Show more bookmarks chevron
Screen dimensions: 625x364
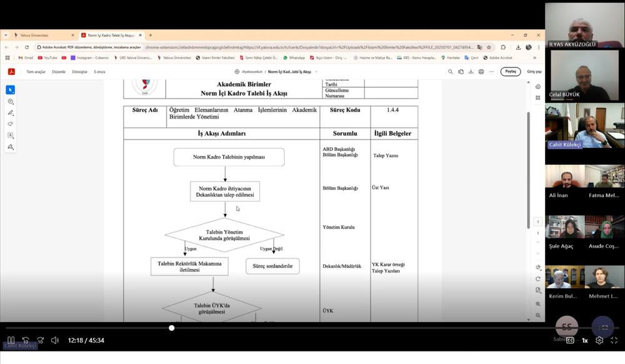click(535, 57)
